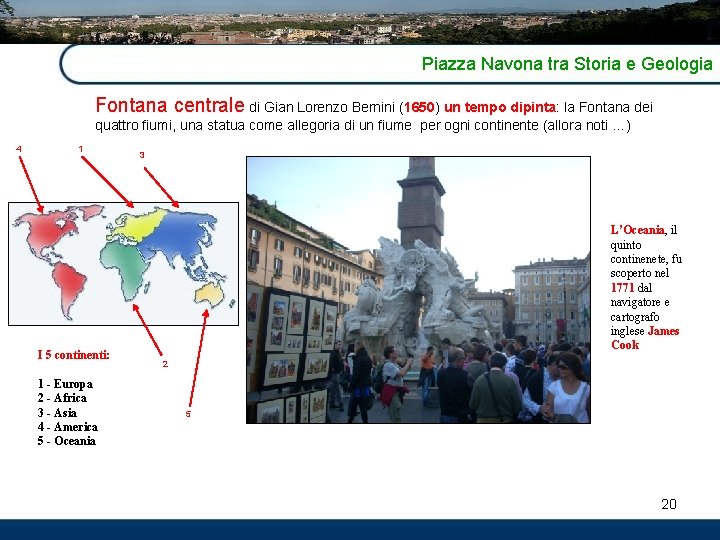720x540 pixels.
Task: Click the Fountain of Four Rivers photo
Action: click(418, 290)
